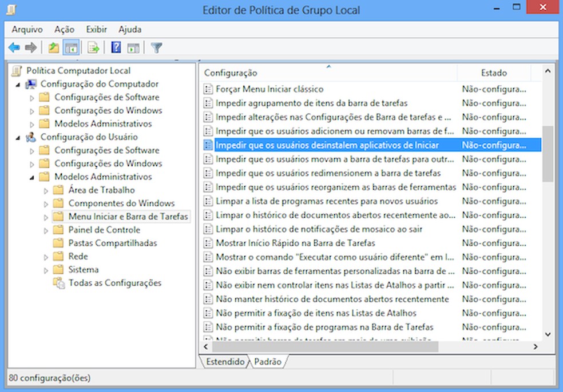Viewport: 563px width, 392px height.
Task: Open the Ação menu
Action: [64, 29]
